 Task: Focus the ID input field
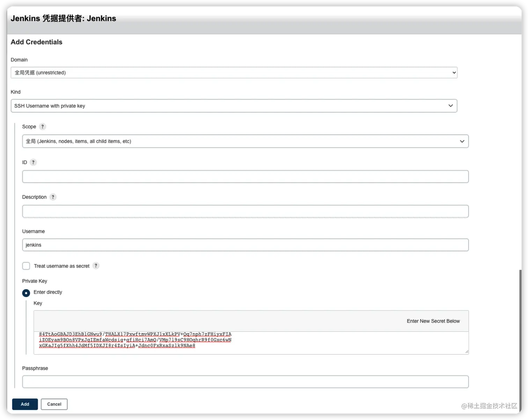(x=245, y=177)
